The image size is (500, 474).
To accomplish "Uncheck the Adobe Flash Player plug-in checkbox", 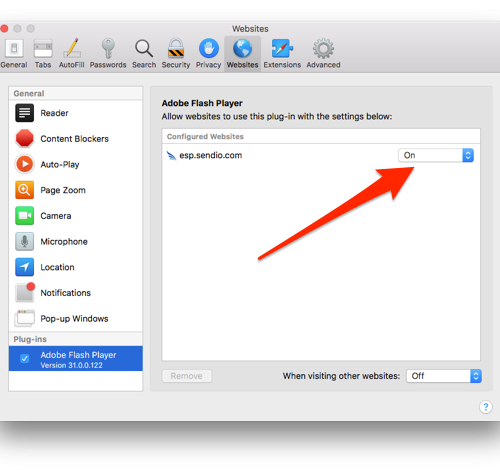I will pyautogui.click(x=24, y=359).
